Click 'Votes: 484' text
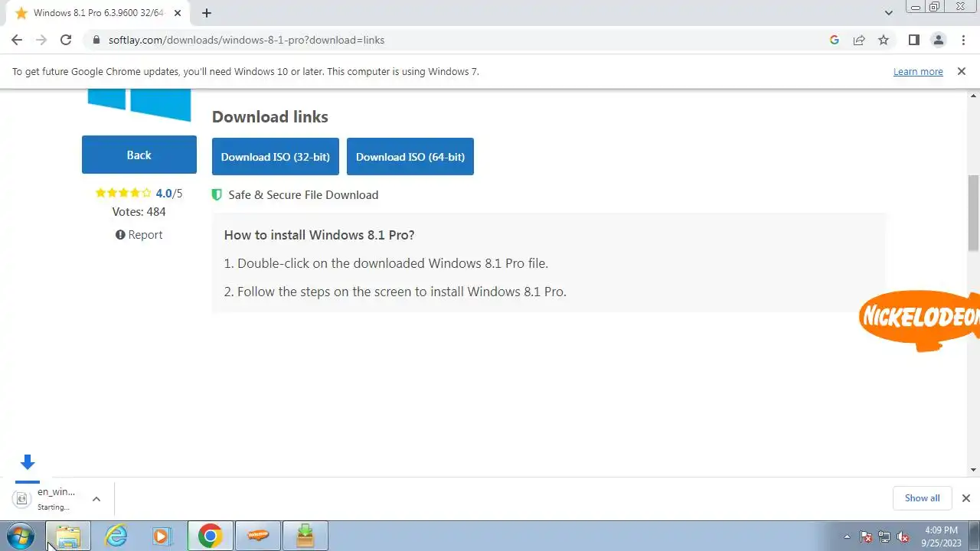Screen dimensions: 980x551 point(139,211)
